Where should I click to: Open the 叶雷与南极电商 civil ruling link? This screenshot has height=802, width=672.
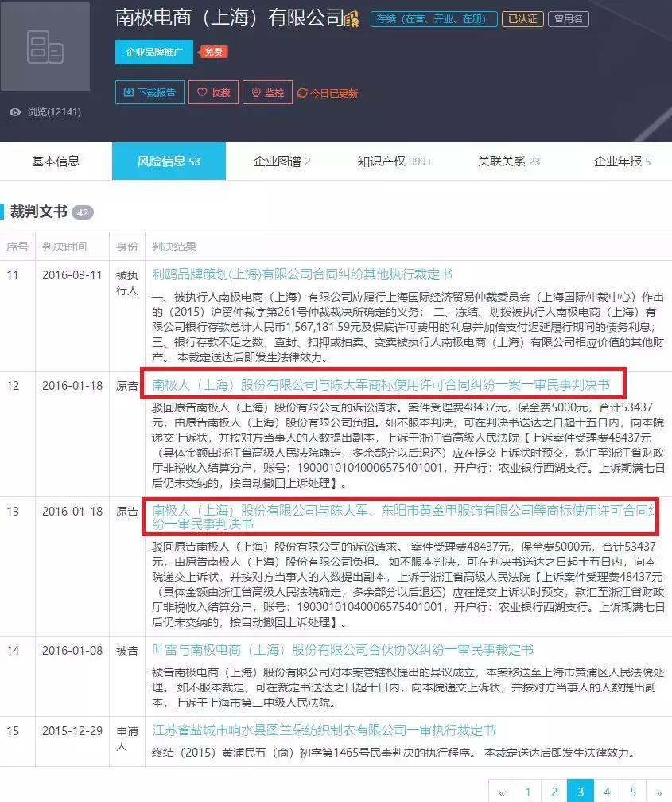coord(337,650)
